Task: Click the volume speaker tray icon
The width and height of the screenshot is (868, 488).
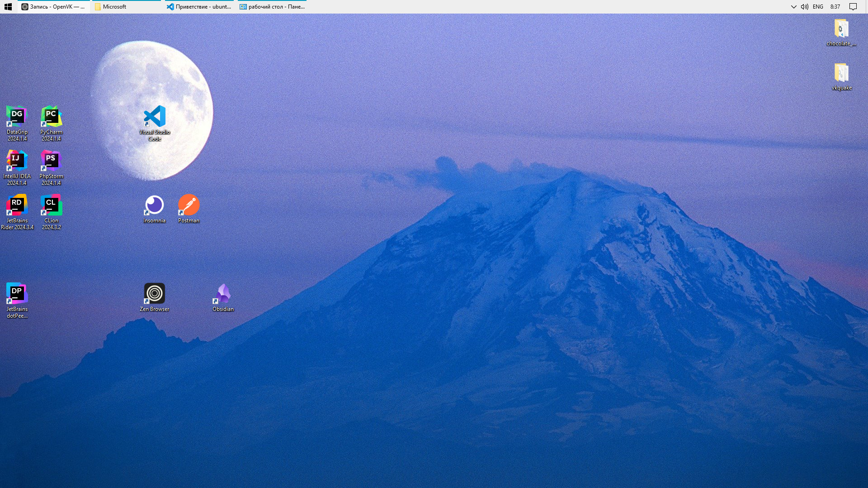Action: tap(804, 7)
